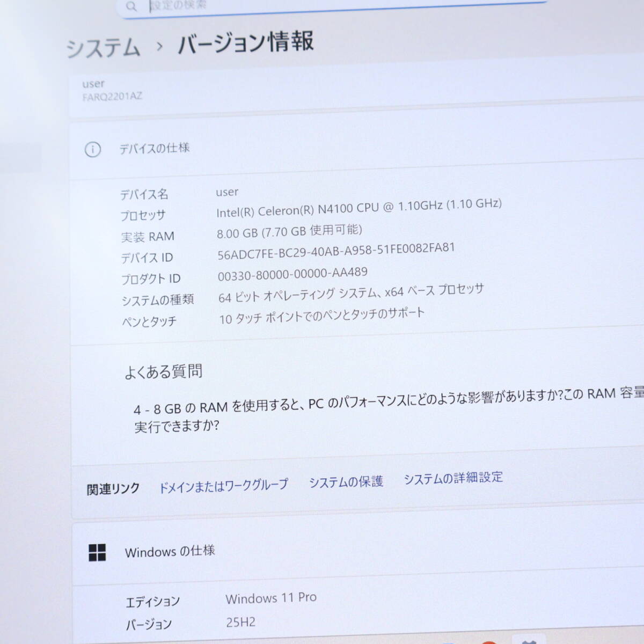Select the Intel Celeron N4100 processor value

(x=358, y=208)
